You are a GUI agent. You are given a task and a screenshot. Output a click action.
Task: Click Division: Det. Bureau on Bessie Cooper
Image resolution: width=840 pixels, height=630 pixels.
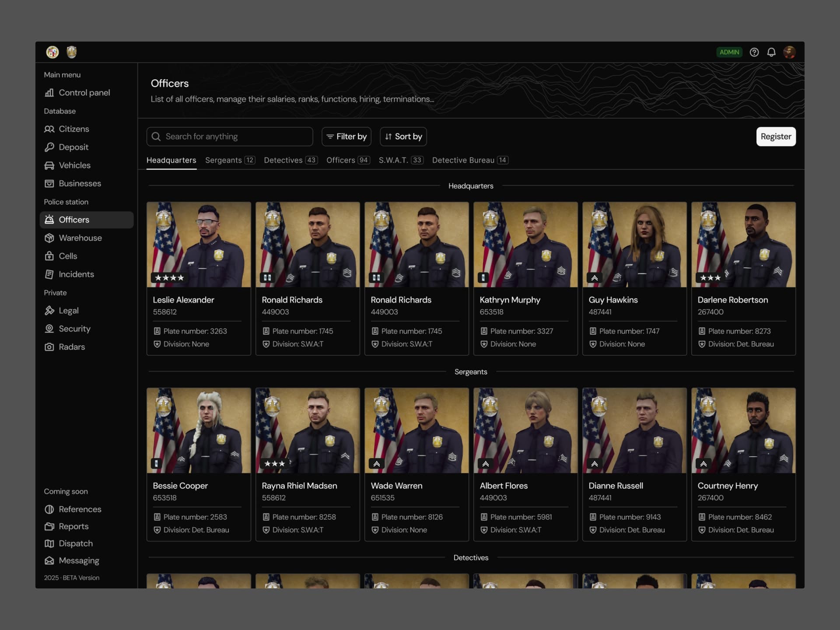tap(196, 530)
